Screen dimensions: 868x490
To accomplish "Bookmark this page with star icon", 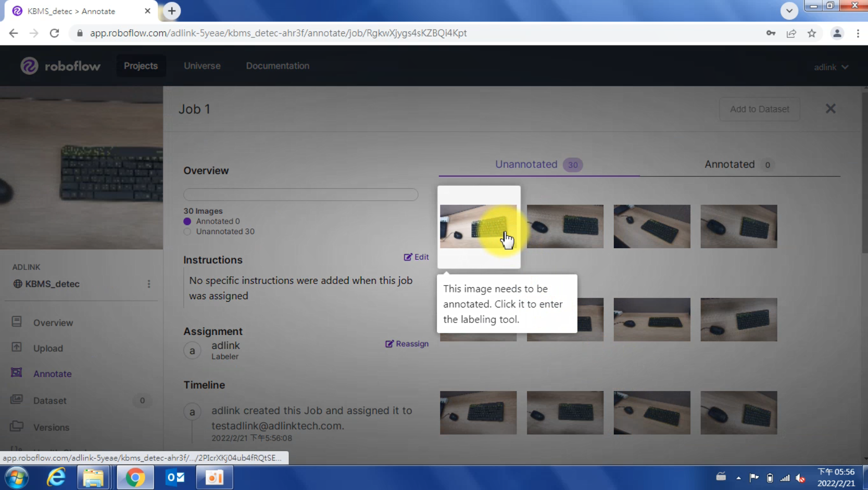I will click(811, 33).
